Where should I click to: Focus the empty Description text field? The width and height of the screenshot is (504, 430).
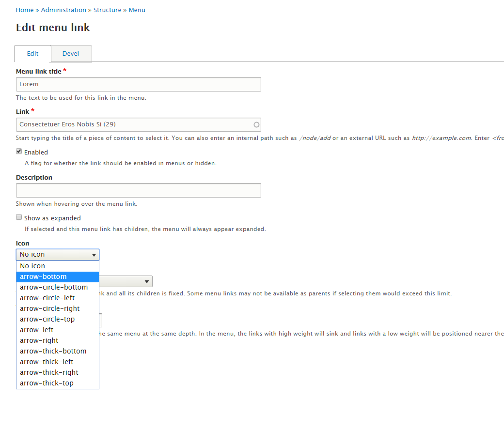pyautogui.click(x=138, y=190)
